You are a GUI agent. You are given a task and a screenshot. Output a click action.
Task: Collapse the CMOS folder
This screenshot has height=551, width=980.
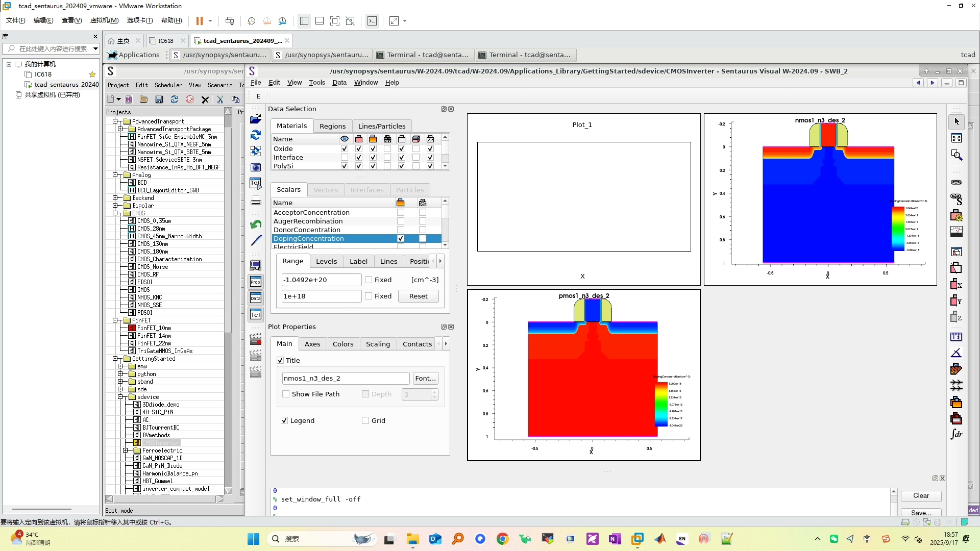coord(115,213)
